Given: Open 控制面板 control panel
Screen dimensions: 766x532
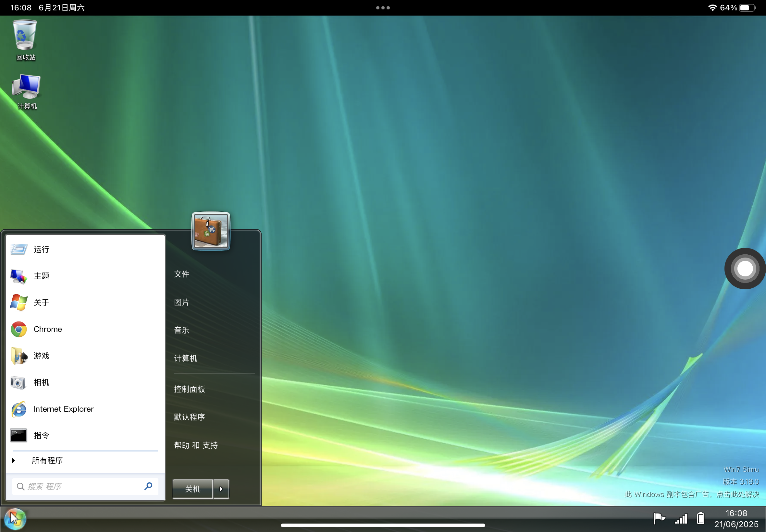Looking at the screenshot, I should coord(190,389).
